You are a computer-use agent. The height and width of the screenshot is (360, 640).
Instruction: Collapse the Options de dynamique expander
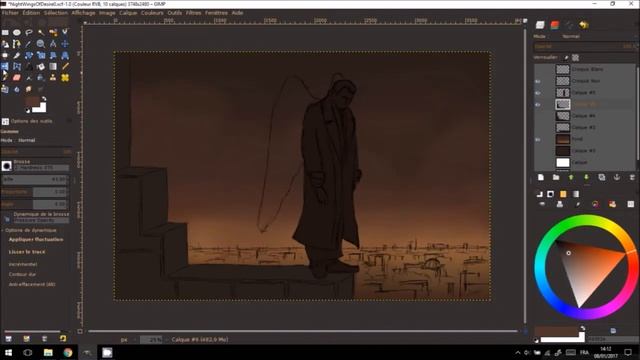(3, 230)
